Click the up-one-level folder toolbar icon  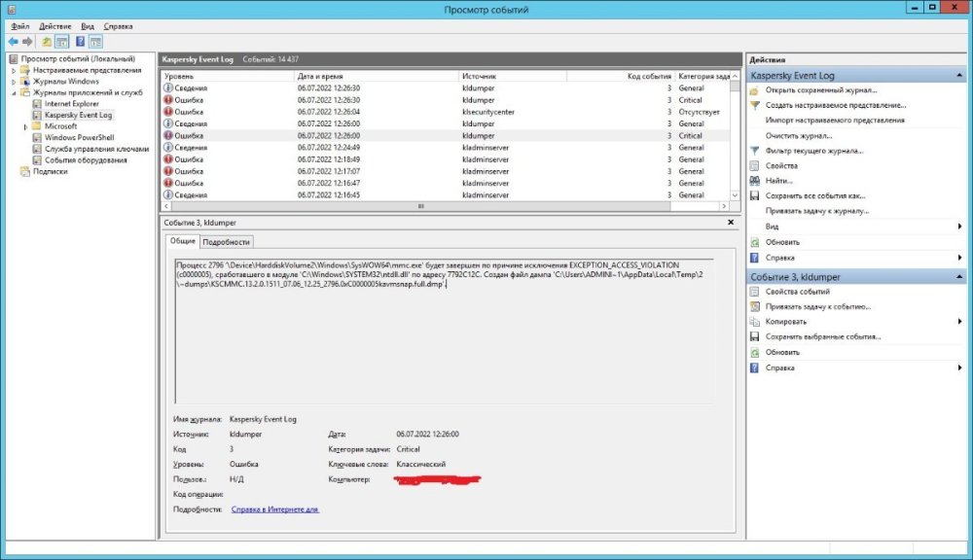click(x=47, y=42)
